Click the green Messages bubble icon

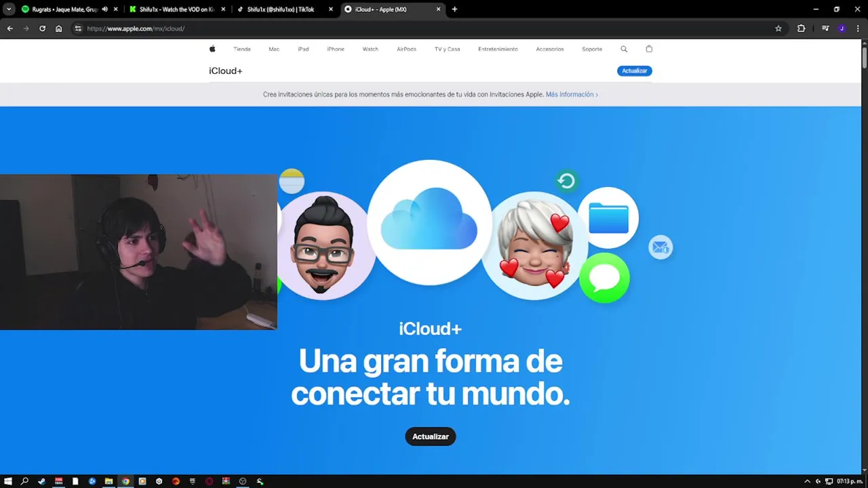604,278
